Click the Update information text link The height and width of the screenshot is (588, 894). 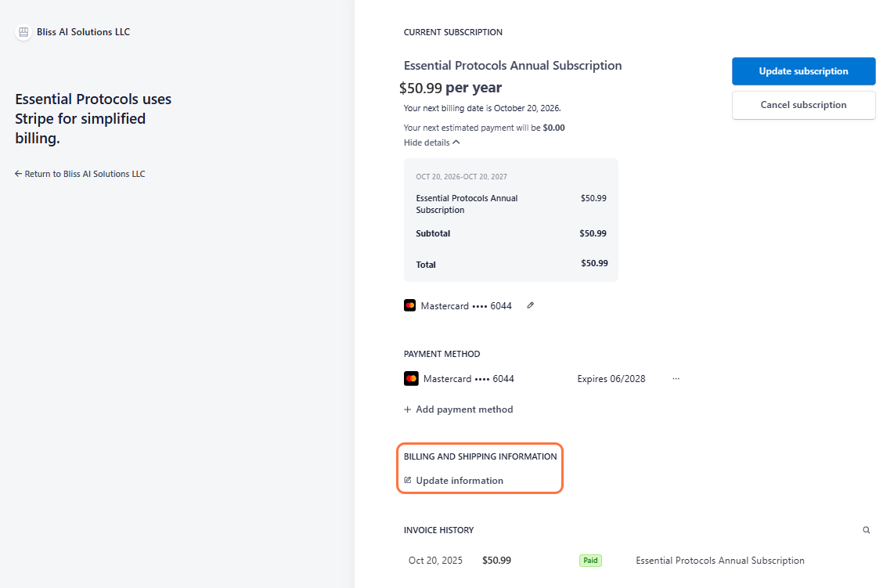(460, 481)
